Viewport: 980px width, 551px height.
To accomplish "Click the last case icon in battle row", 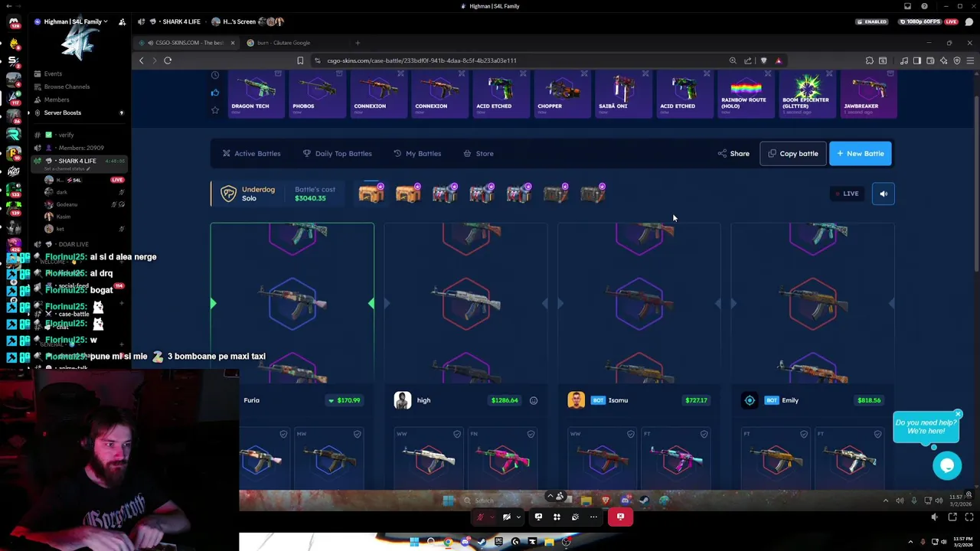I will [x=593, y=194].
